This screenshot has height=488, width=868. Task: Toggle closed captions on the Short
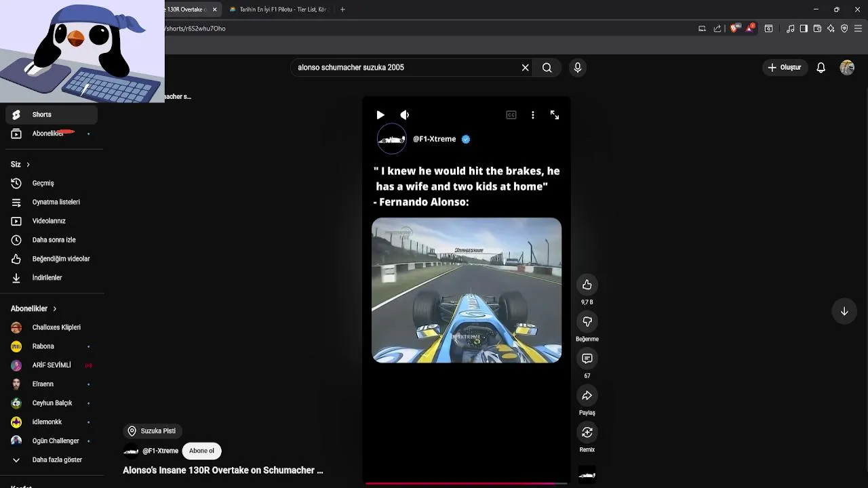point(511,115)
